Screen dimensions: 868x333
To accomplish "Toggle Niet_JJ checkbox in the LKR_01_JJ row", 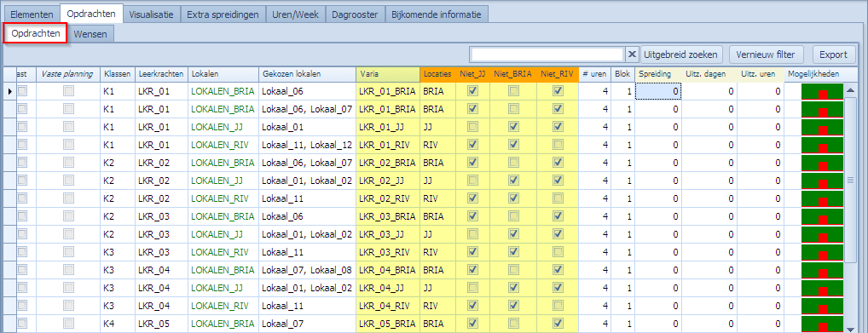I will coord(472,127).
